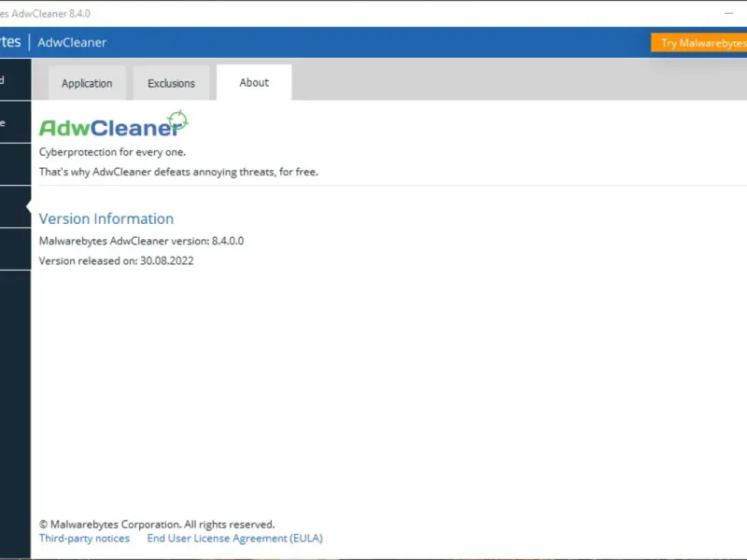Click the AdwCleaner logo image
This screenshot has width=747, height=560.
(x=114, y=124)
